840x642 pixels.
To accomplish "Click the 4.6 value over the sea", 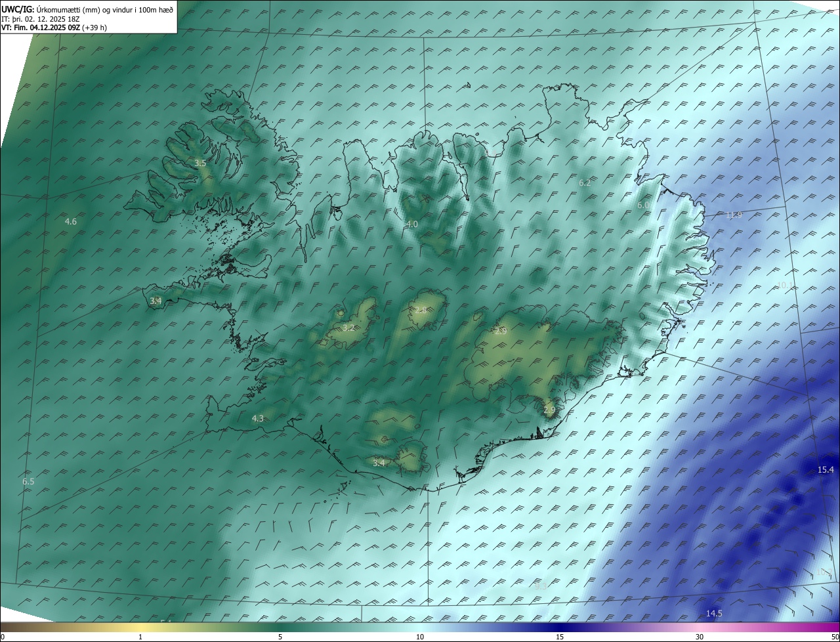I will click(x=71, y=222).
